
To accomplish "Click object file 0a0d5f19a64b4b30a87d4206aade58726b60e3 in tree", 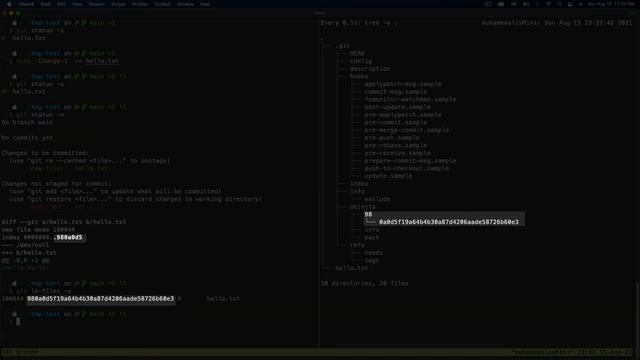I will coord(449,222).
